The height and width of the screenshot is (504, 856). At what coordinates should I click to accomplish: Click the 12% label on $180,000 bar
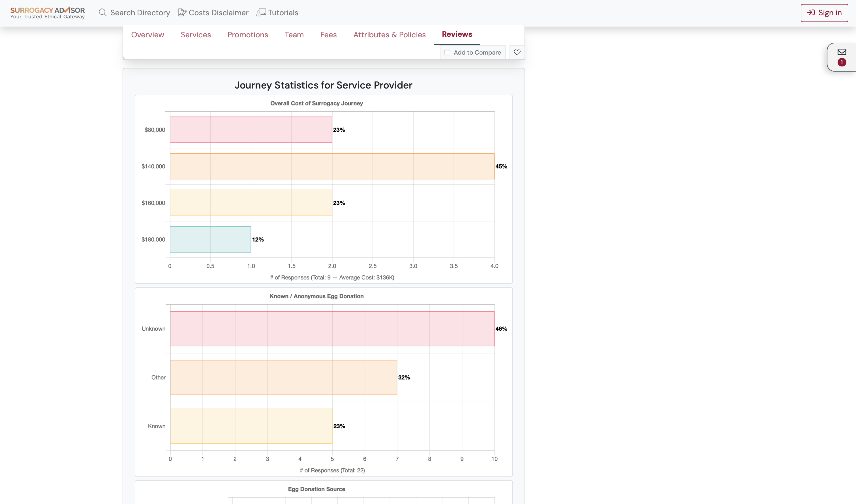tap(258, 240)
